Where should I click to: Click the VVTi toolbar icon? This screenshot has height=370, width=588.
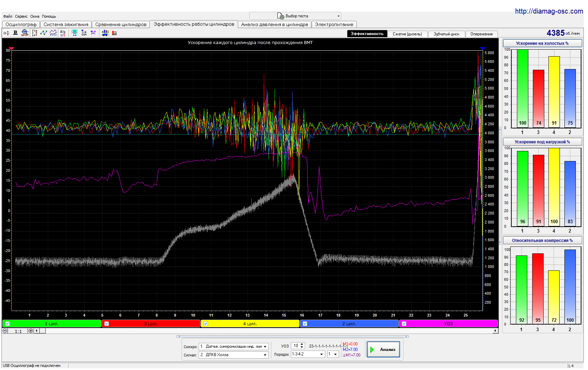pos(53,33)
